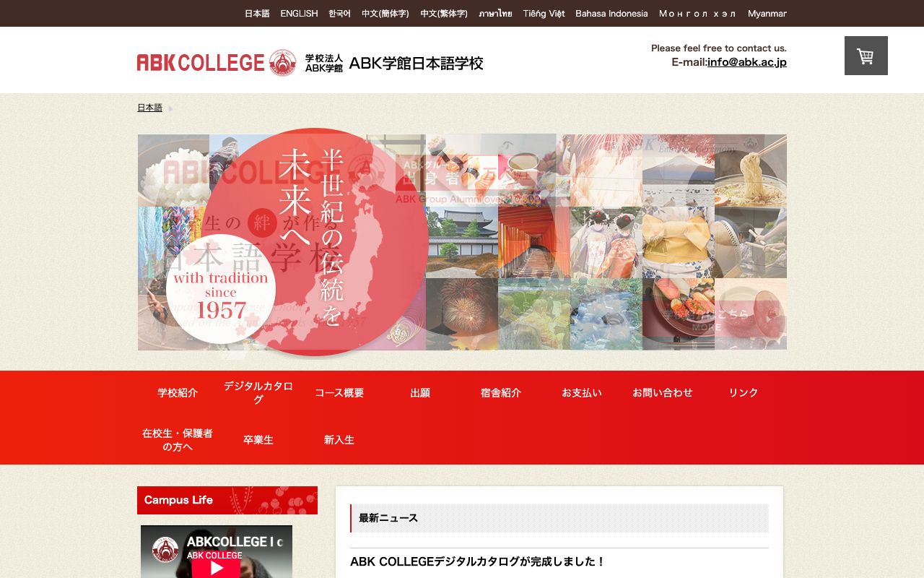Viewport: 924px width, 578px height.
Task: Click the 半世紀の伝統を hero banner image
Action: [462, 242]
